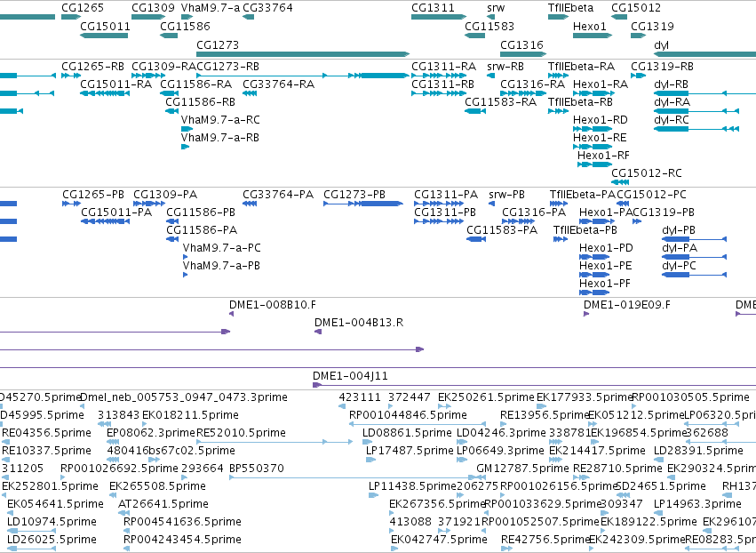Image resolution: width=756 pixels, height=553 pixels.
Task: Open transcript srw-RB
Action: (x=505, y=66)
